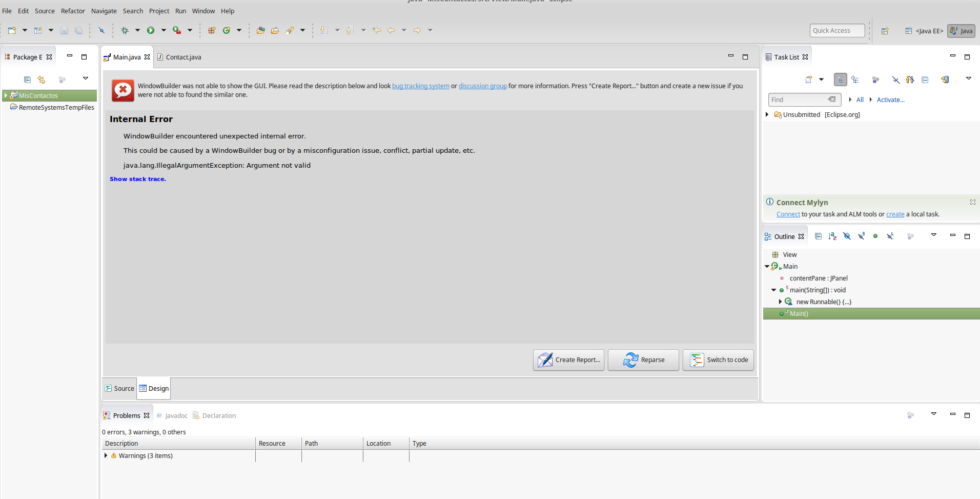Click Last Edit Location icon

pos(377,30)
